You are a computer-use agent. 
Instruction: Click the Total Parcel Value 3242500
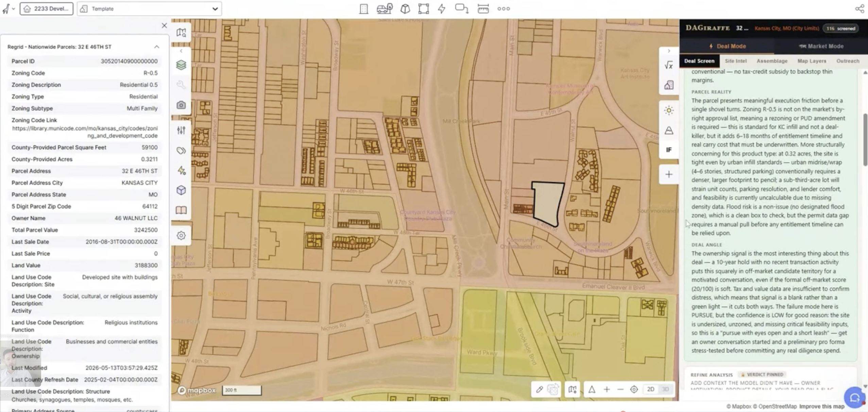[146, 230]
